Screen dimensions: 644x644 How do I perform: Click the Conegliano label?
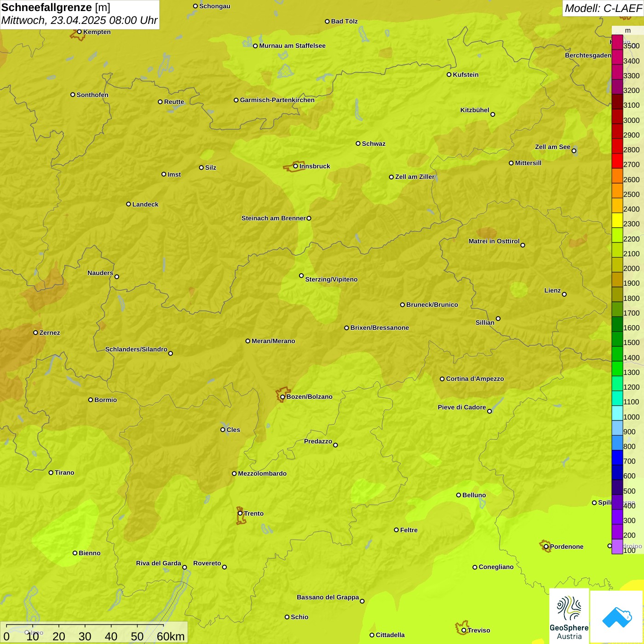(x=496, y=567)
